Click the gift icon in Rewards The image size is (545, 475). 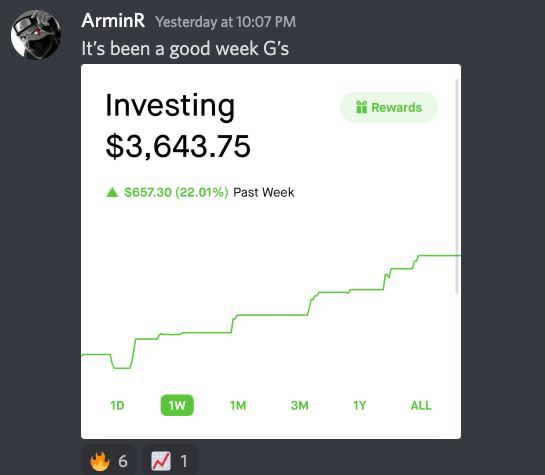coord(361,107)
